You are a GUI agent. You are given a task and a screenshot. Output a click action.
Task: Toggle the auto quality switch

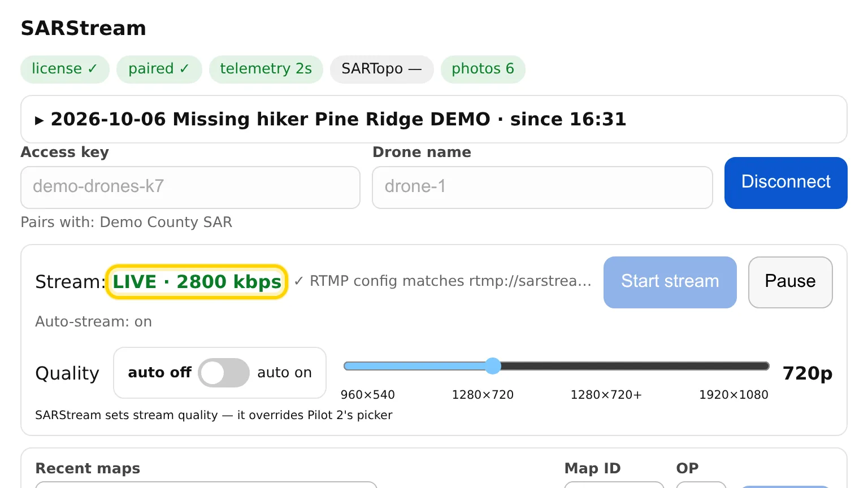[x=224, y=373]
